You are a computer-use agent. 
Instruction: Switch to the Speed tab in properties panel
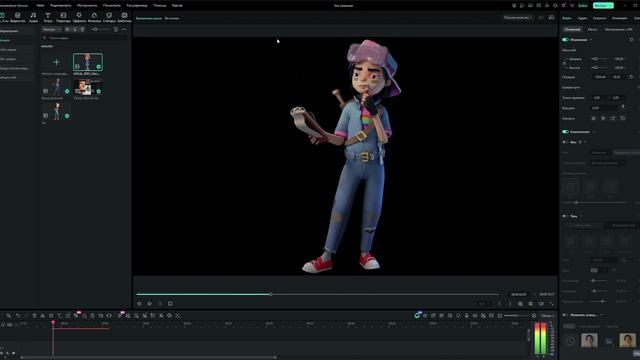coord(600,18)
